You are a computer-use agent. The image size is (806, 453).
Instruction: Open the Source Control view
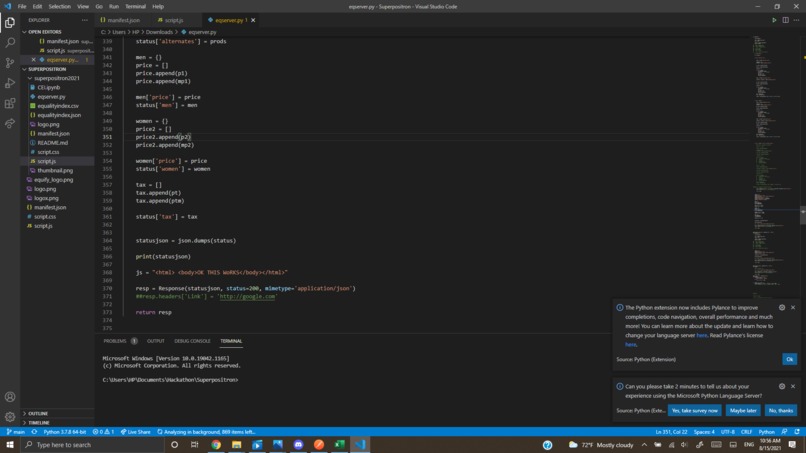[x=10, y=63]
